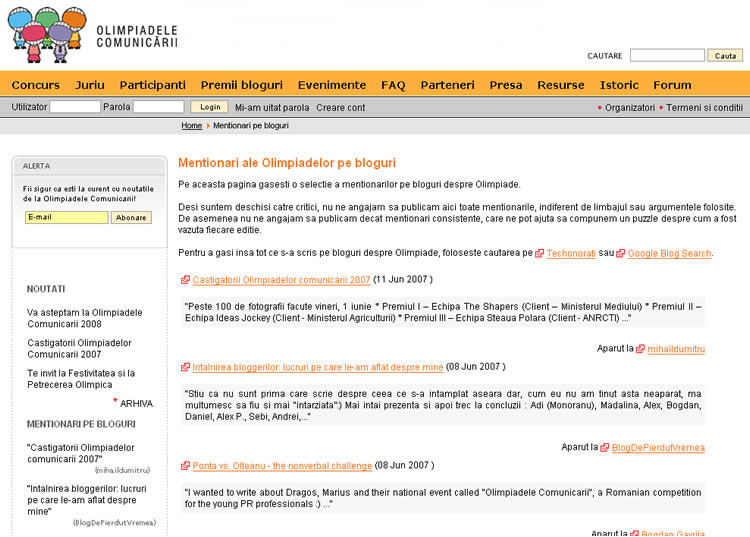The height and width of the screenshot is (537, 750).
Task: Click red bullet icon next to ARHIVA
Action: pos(115,399)
